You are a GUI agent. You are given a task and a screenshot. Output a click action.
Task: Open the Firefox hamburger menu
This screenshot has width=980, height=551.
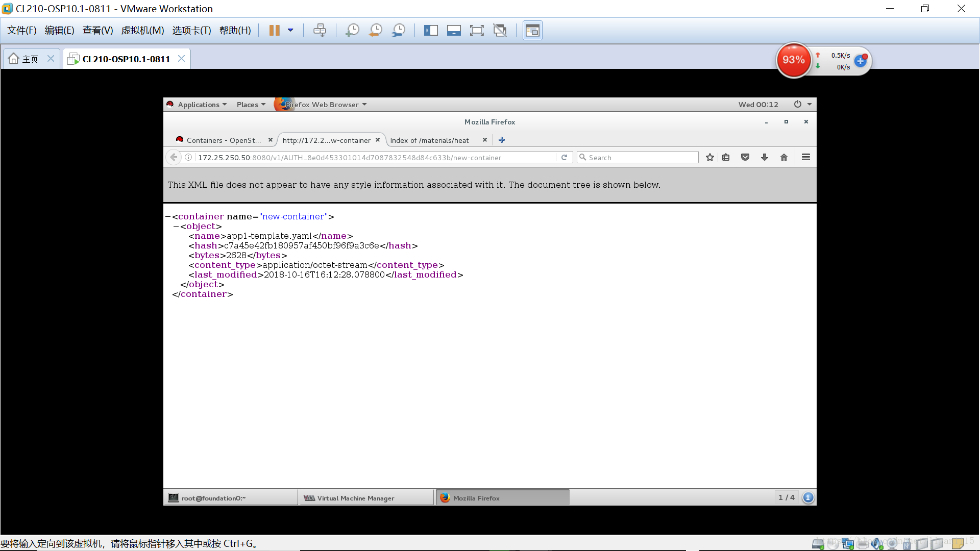point(806,158)
